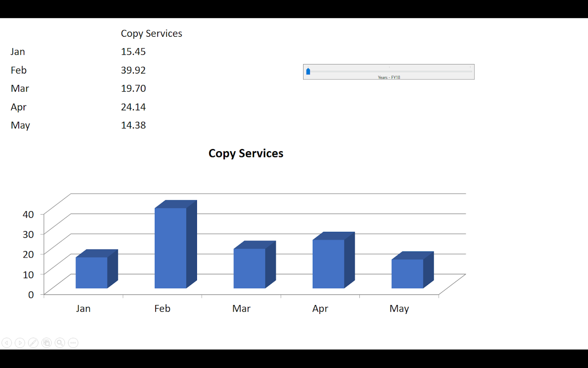
Task: Select the back navigation circle icon
Action: (7, 343)
